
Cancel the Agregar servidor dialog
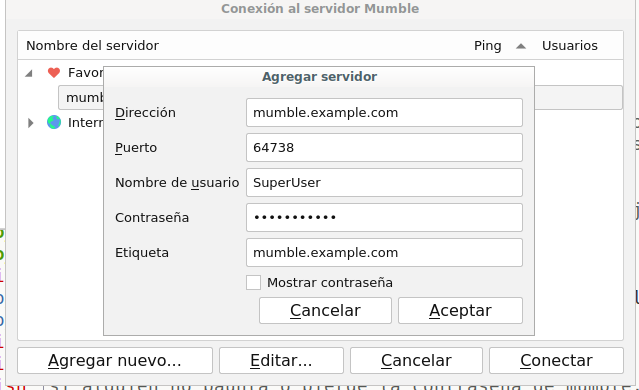(325, 311)
